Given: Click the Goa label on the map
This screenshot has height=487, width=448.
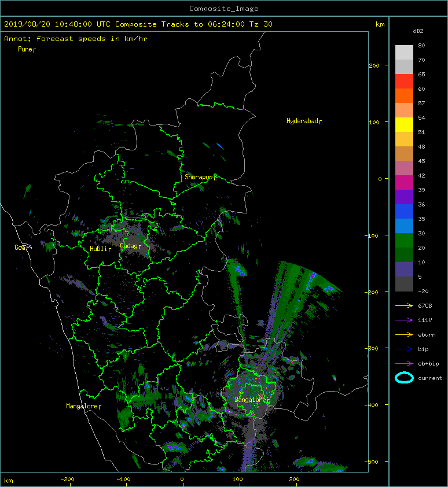Looking at the screenshot, I should click(x=21, y=248).
